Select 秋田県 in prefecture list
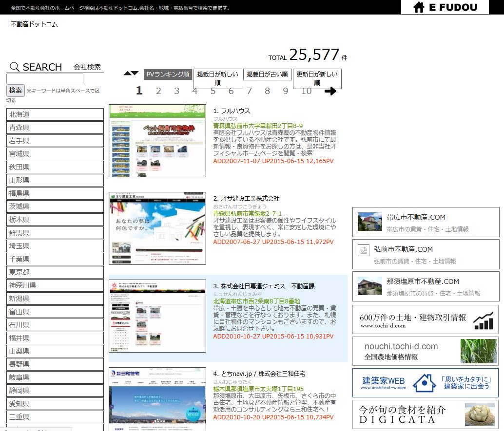The image size is (504, 431). (x=55, y=167)
